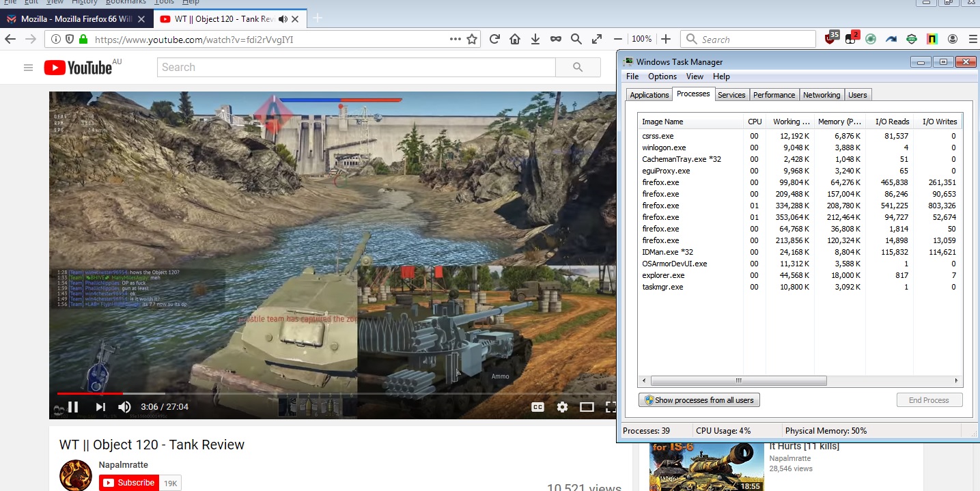Open the page actions three-dot menu
The width and height of the screenshot is (980, 491).
455,40
